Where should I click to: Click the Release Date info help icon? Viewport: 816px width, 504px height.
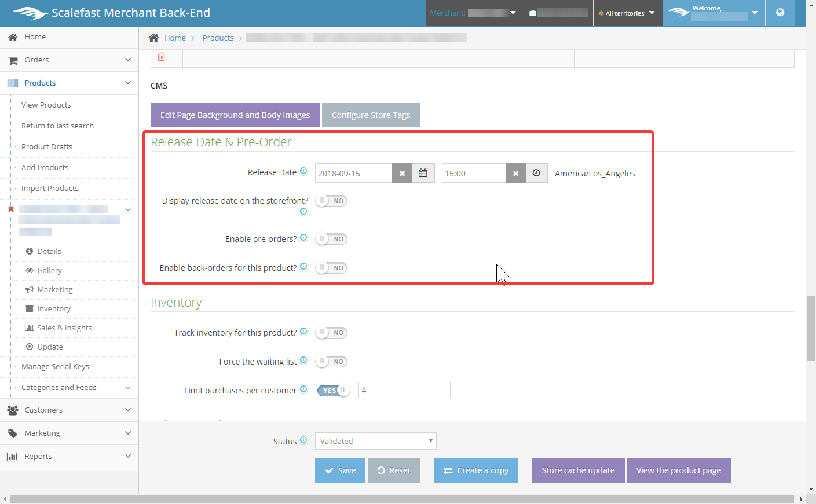click(303, 171)
